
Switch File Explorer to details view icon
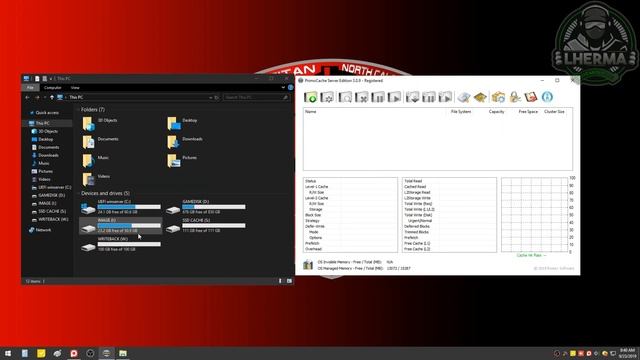(280, 281)
